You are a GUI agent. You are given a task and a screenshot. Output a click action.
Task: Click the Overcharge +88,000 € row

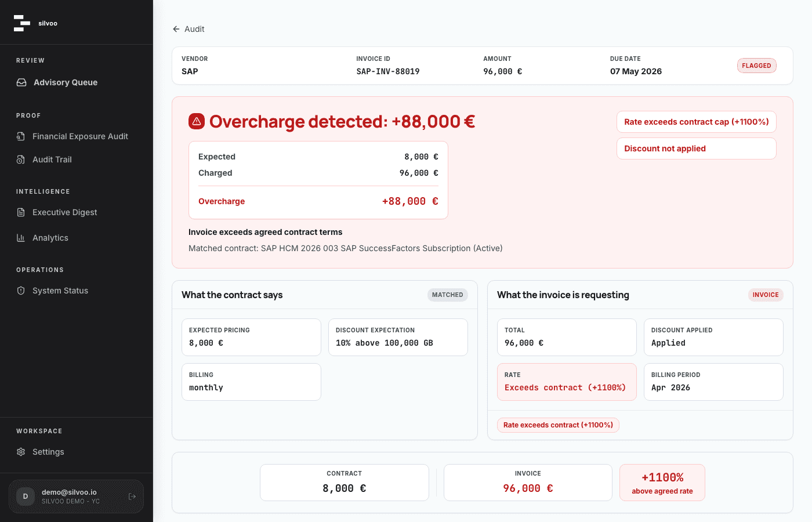pyautogui.click(x=318, y=201)
